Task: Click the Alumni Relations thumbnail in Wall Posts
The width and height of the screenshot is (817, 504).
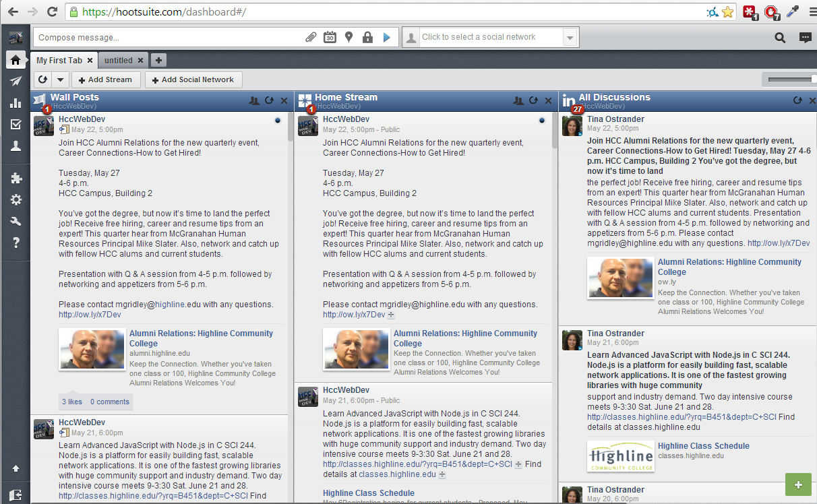Action: tap(92, 348)
